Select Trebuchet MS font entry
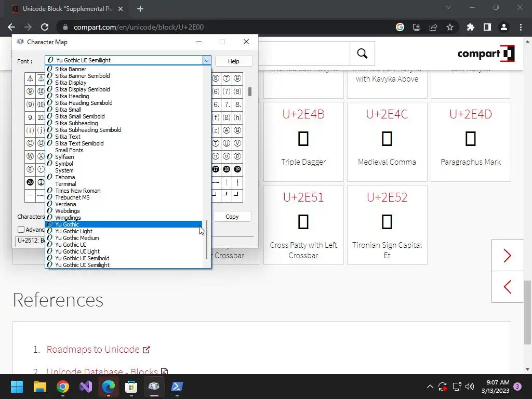Image resolution: width=532 pixels, height=399 pixels. (x=124, y=197)
